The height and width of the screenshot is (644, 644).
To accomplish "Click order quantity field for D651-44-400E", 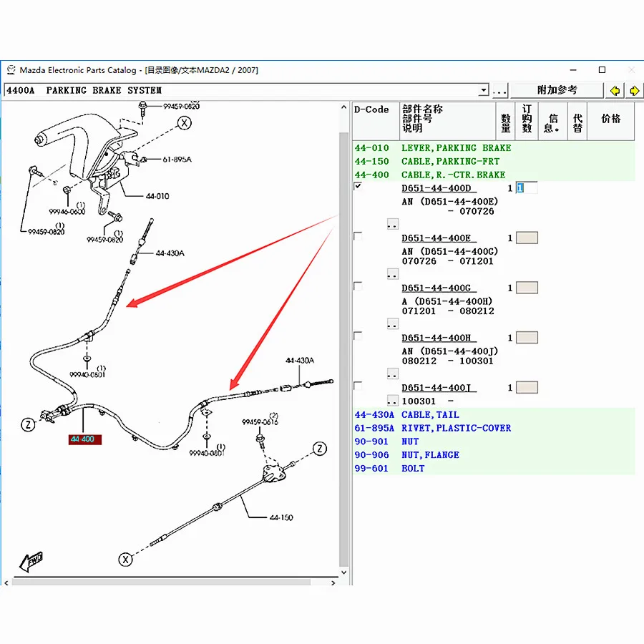I will [x=527, y=238].
